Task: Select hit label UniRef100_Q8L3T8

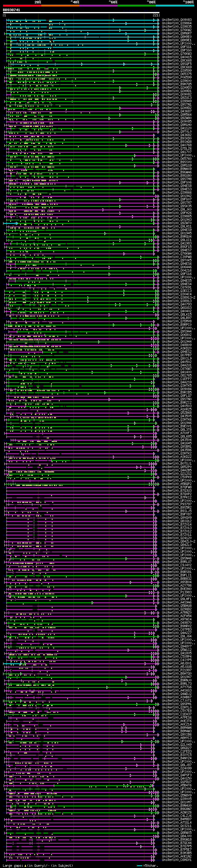Action: coord(177,430)
